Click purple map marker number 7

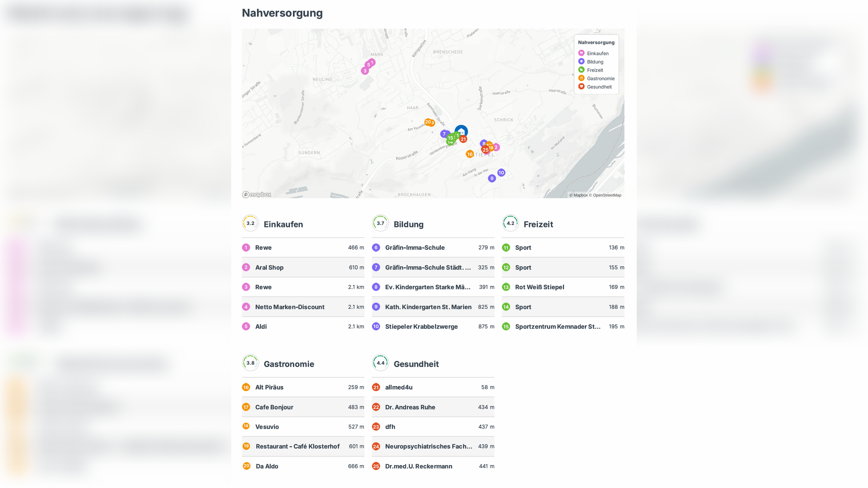click(x=444, y=134)
